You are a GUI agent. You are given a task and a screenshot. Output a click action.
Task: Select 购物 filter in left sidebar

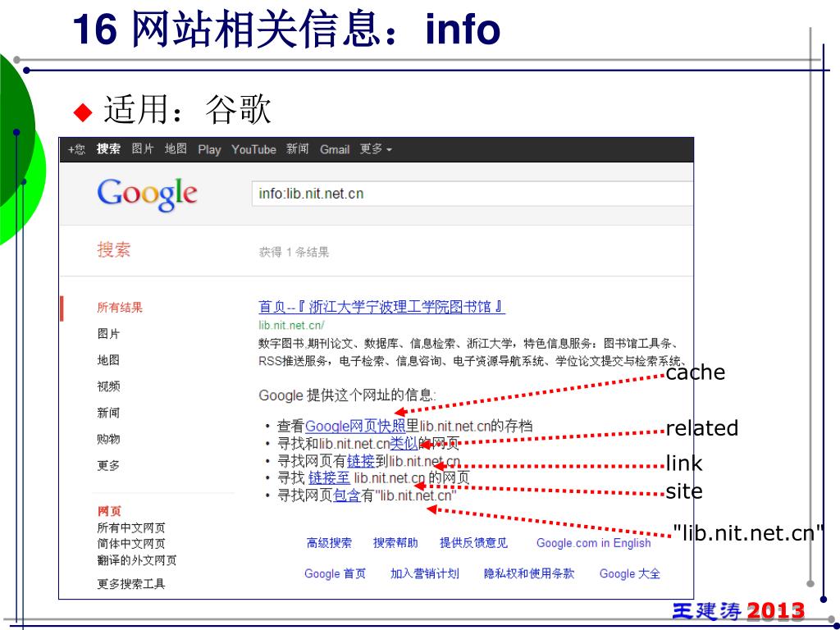point(108,439)
